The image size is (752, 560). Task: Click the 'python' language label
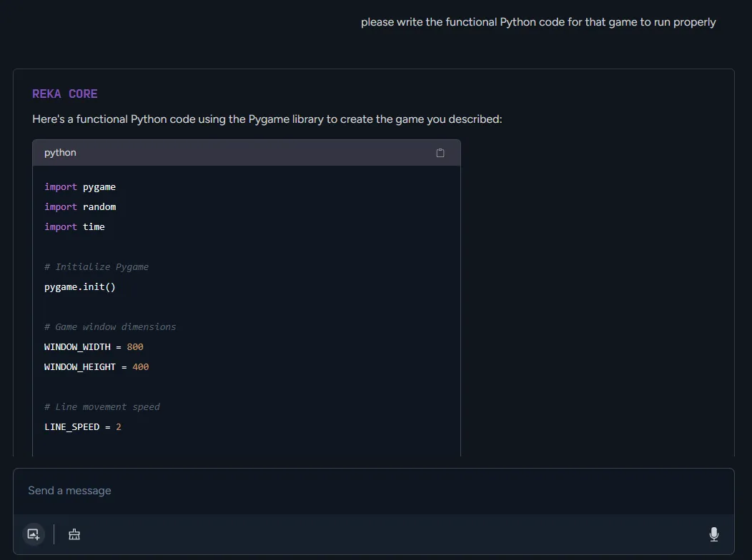(x=60, y=152)
